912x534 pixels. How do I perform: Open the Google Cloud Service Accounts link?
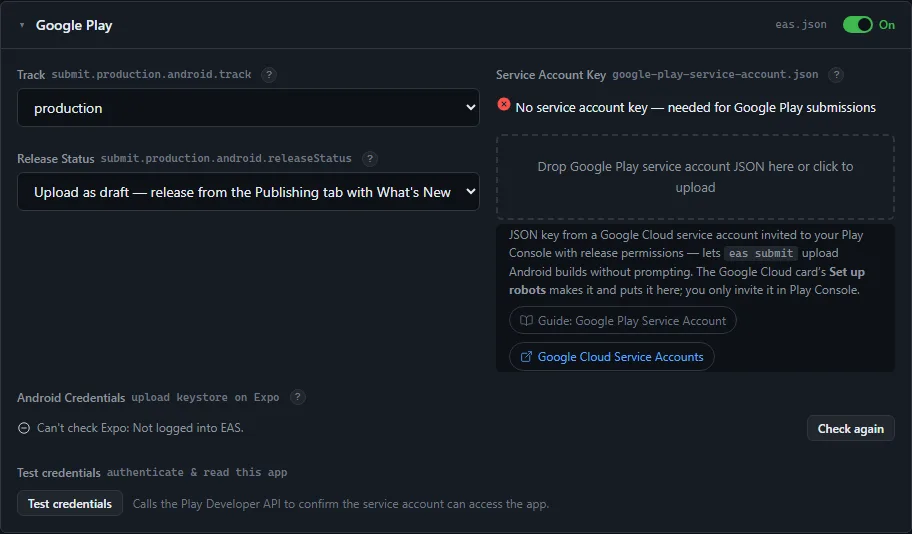(x=611, y=357)
